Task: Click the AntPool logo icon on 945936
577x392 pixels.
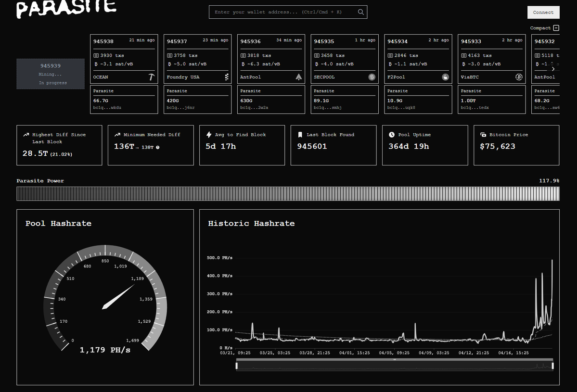Action: 298,77
